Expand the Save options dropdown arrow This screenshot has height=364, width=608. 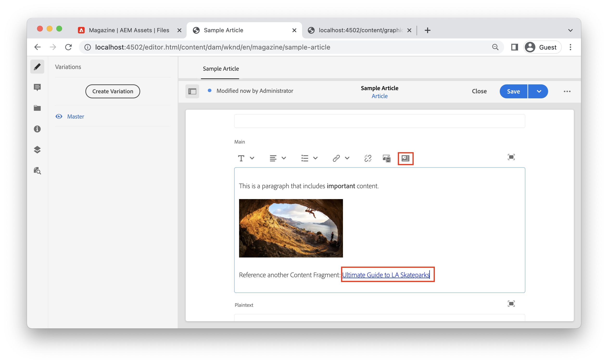pyautogui.click(x=538, y=91)
